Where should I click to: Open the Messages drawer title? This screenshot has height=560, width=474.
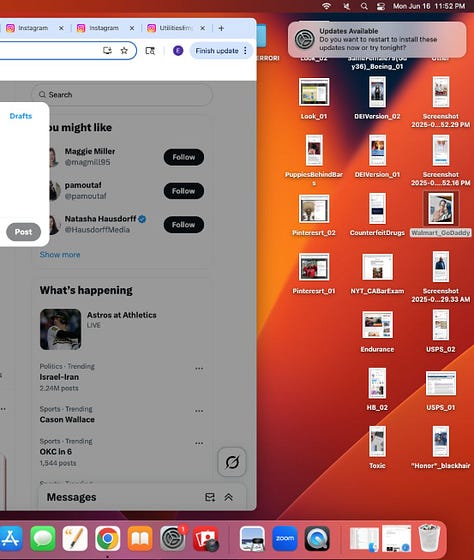coord(71,497)
